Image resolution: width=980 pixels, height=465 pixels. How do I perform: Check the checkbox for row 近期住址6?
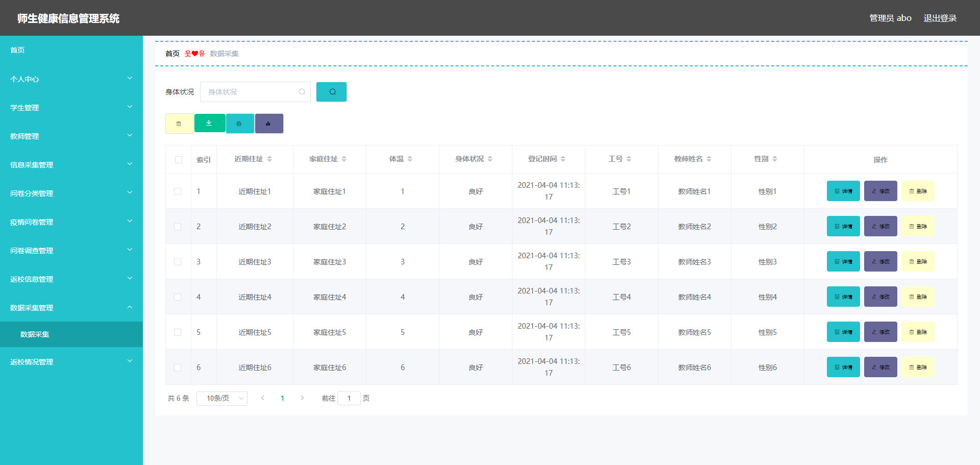(178, 368)
